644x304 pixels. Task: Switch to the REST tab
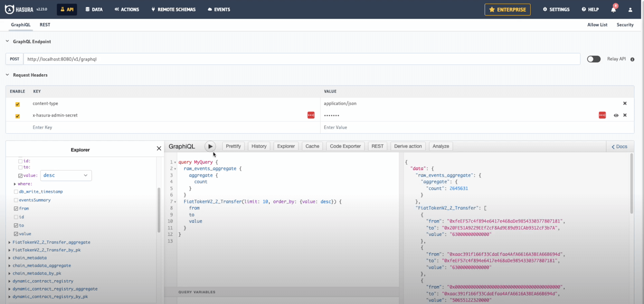[x=45, y=25]
